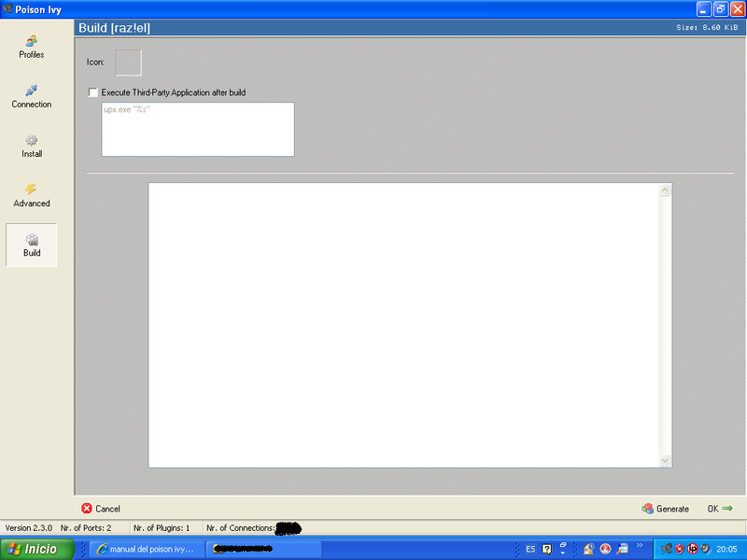
Task: Click the build output scrollbar up arrow
Action: click(x=665, y=190)
